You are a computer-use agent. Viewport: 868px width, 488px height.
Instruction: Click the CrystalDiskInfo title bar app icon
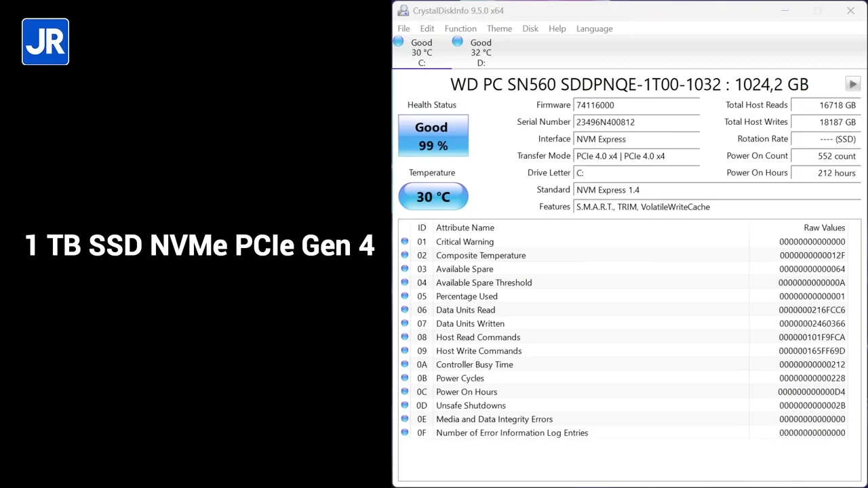(403, 10)
